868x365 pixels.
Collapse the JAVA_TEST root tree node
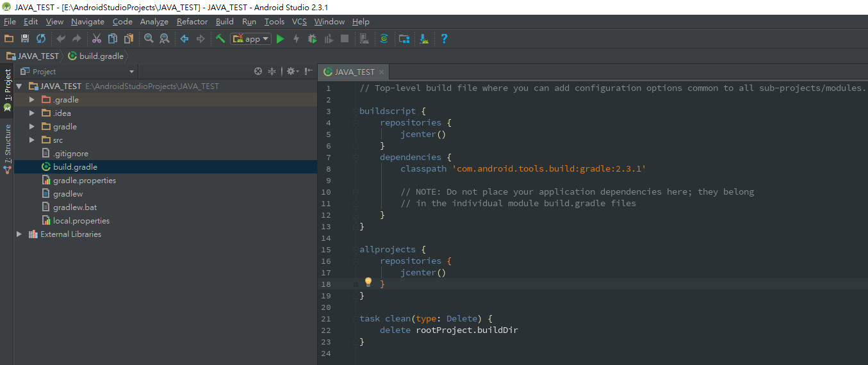click(x=20, y=86)
